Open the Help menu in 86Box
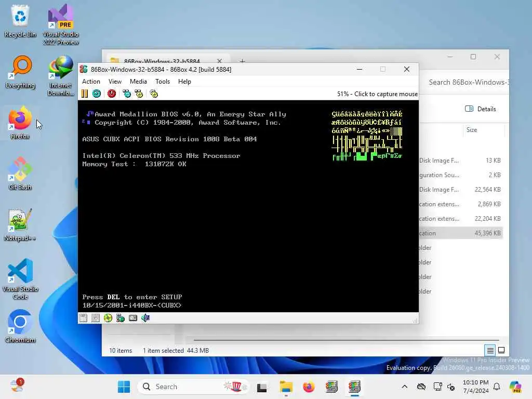 [x=184, y=82]
